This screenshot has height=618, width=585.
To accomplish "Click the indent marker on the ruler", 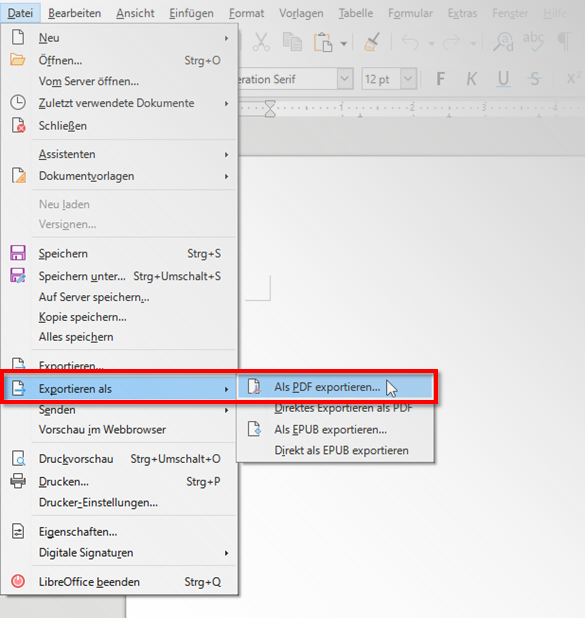I will (270, 109).
